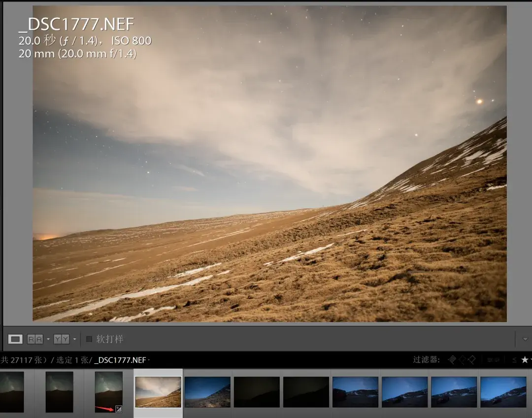Open the dropdown arrow next to YY
The height and width of the screenshot is (418, 532).
[74, 339]
